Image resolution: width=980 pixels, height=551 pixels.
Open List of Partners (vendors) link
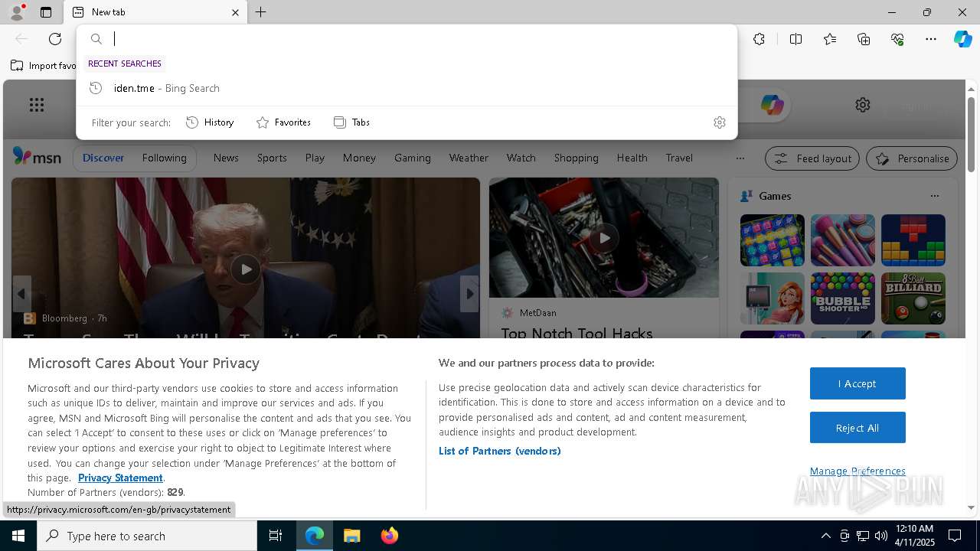[x=500, y=451]
